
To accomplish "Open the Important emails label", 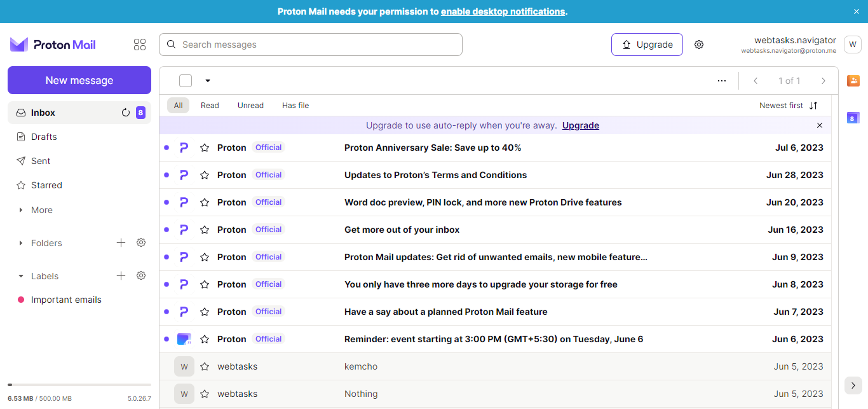I will pos(79,300).
